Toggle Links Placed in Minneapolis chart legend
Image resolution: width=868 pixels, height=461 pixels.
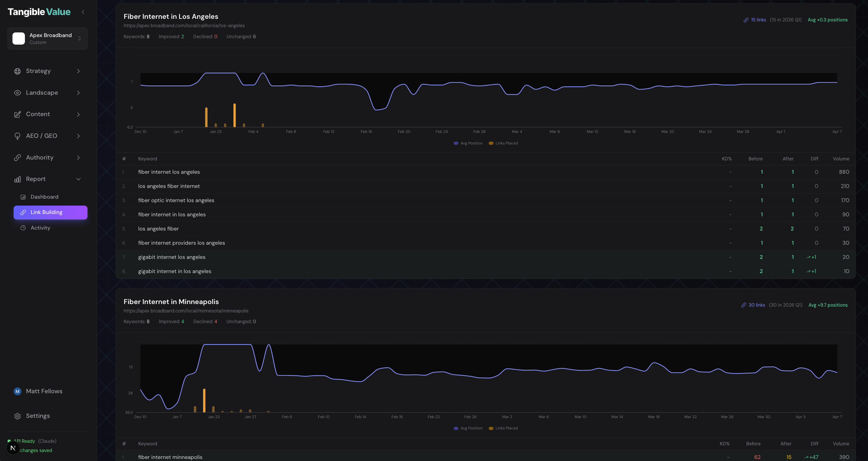coord(503,428)
